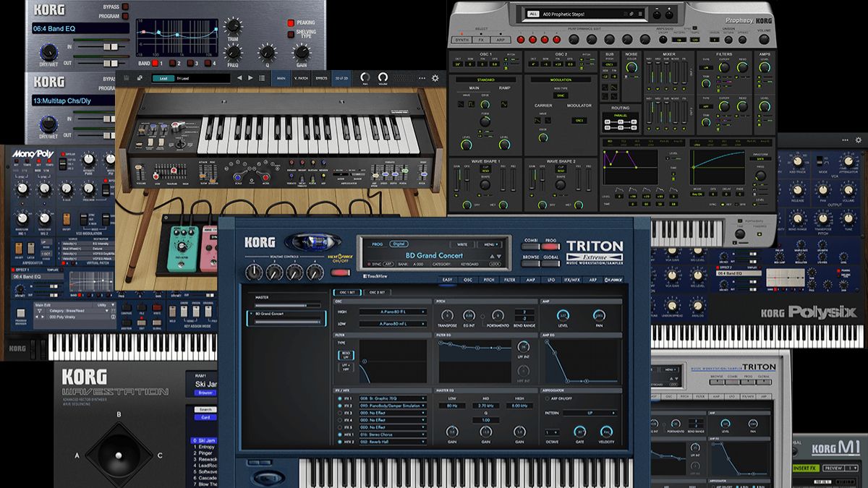Toggle PROGRAM button on 4 Band EQ effect
Screen dimensions: 868x488
coord(125,15)
